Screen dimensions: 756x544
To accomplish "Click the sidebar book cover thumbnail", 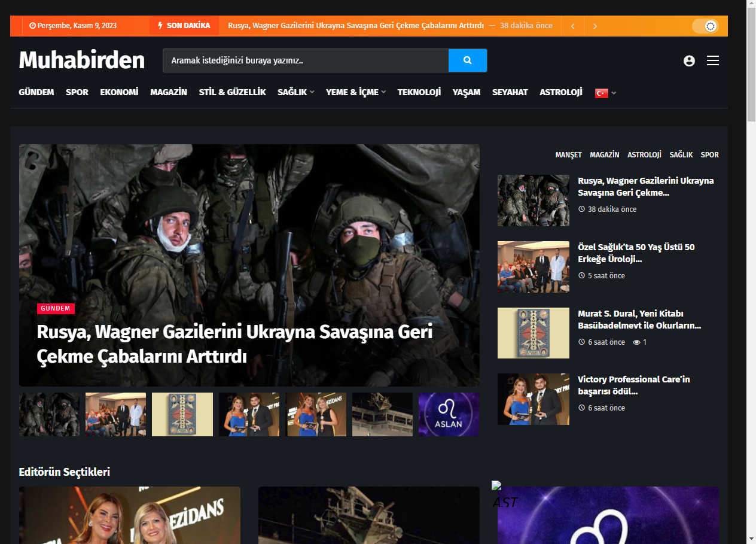I will click(x=534, y=333).
